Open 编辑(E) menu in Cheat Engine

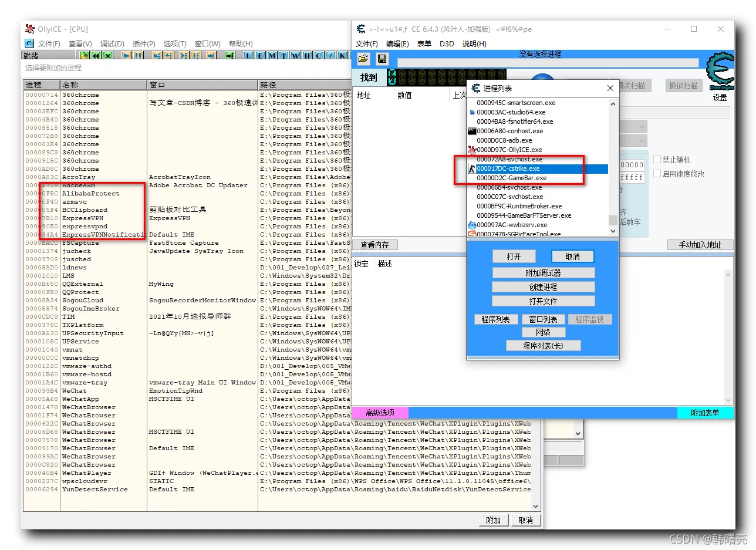coord(397,43)
